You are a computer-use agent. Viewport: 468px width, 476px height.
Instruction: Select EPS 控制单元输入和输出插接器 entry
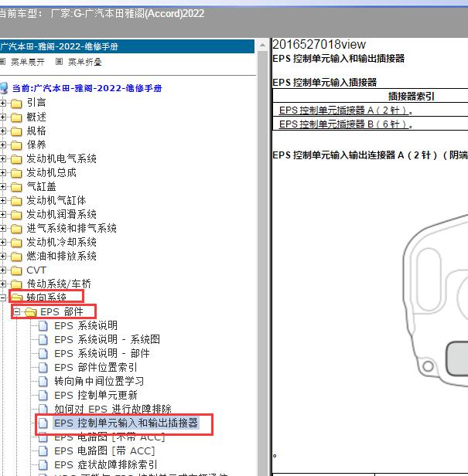tap(126, 423)
